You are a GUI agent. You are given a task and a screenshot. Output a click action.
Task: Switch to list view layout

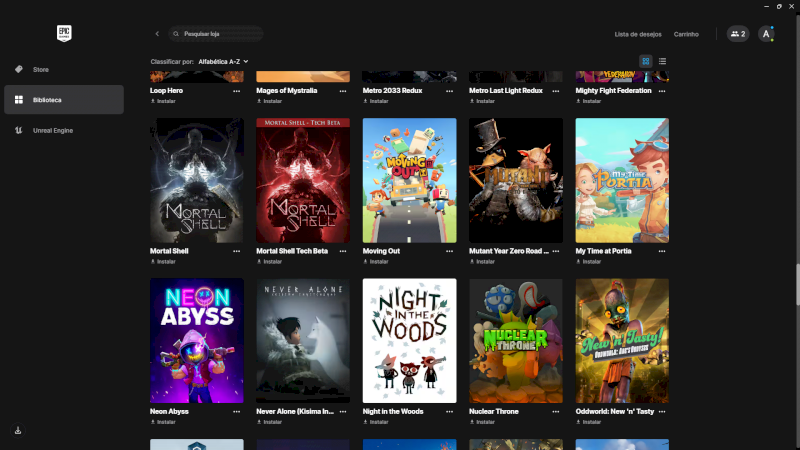tap(662, 61)
